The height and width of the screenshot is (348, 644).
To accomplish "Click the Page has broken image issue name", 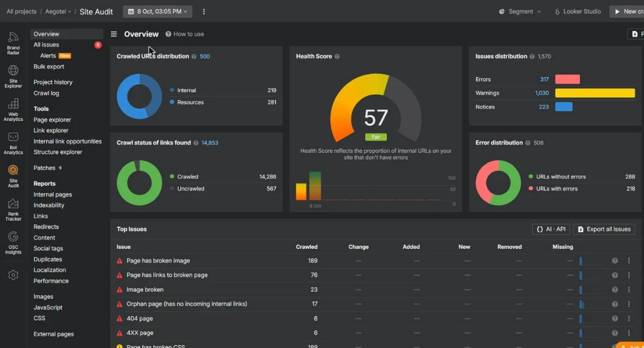I will (x=158, y=260).
